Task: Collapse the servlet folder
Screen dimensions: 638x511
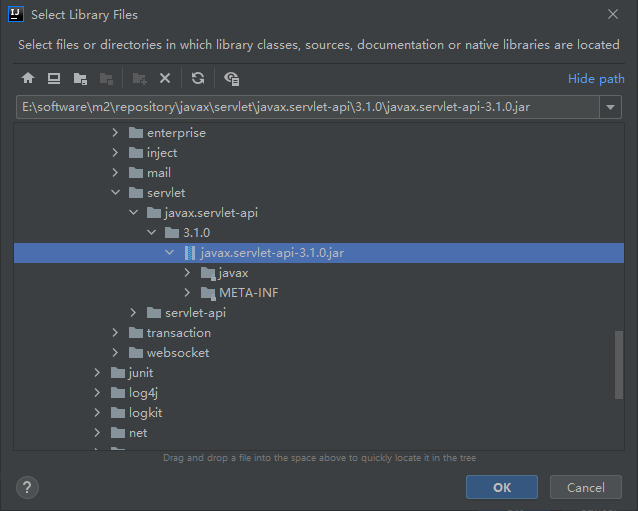Action: (116, 193)
